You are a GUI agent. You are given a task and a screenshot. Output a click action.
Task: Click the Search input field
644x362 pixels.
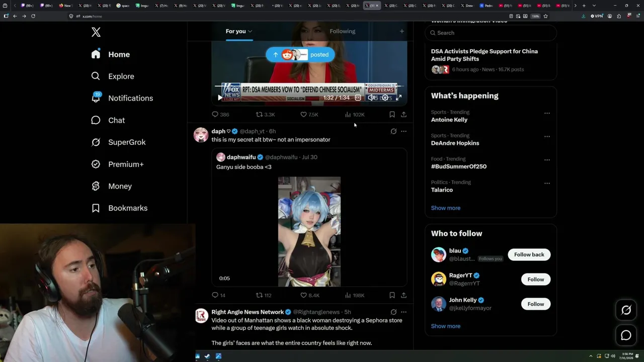point(491,33)
